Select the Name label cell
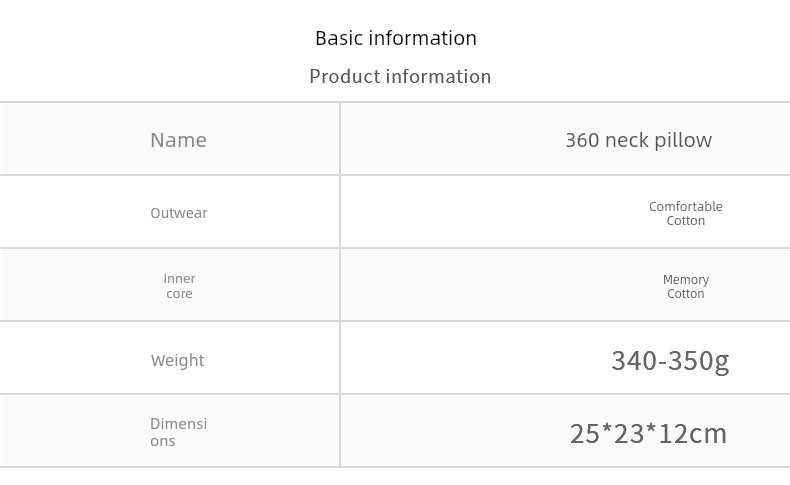 coord(170,139)
